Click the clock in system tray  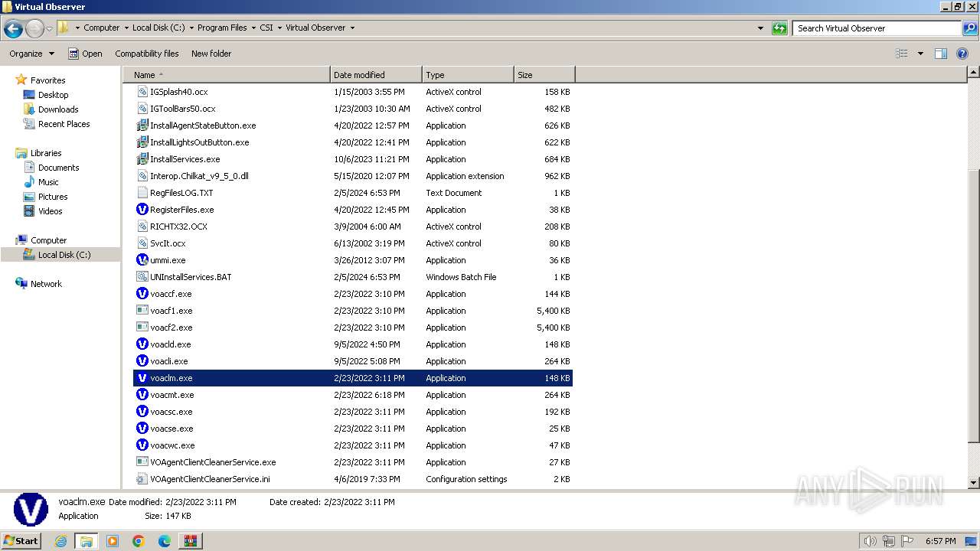[940, 541]
